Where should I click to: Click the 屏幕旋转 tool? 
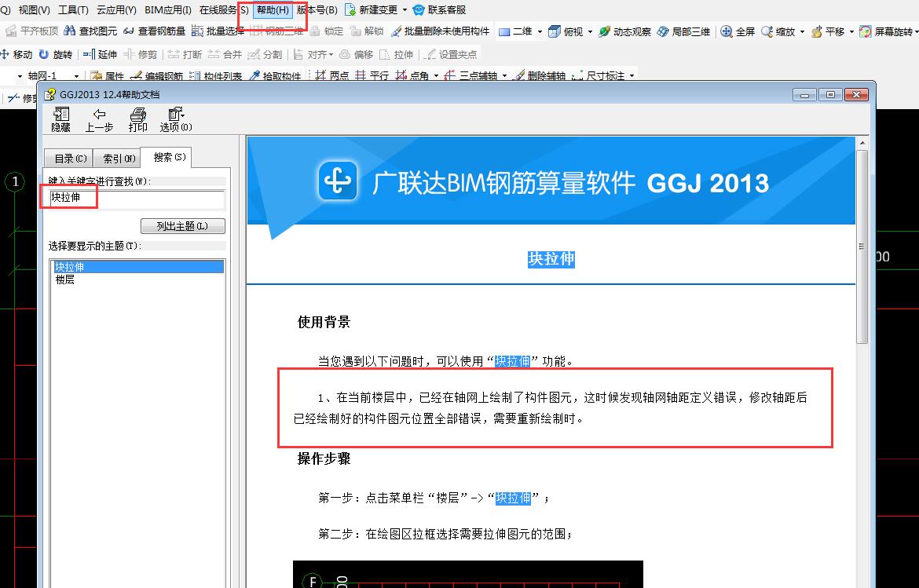(x=885, y=31)
